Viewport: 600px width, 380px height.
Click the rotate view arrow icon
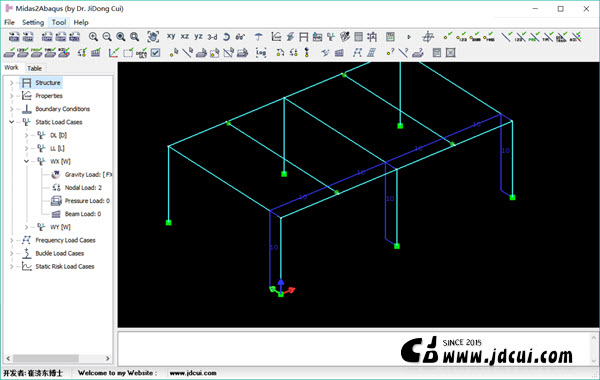click(226, 37)
